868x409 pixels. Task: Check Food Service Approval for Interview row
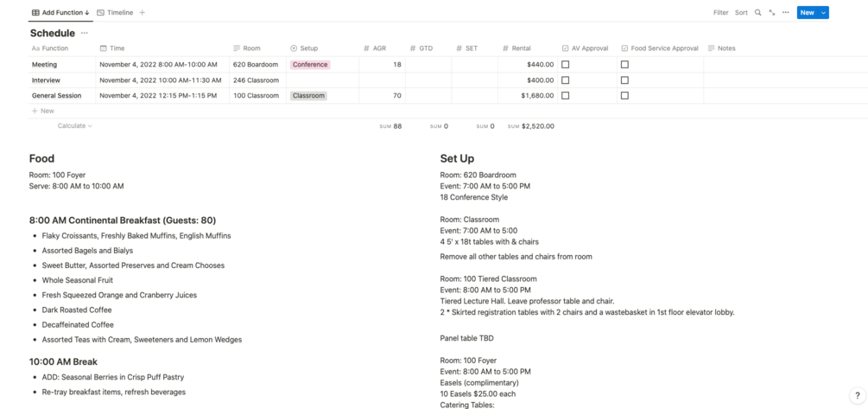click(624, 80)
